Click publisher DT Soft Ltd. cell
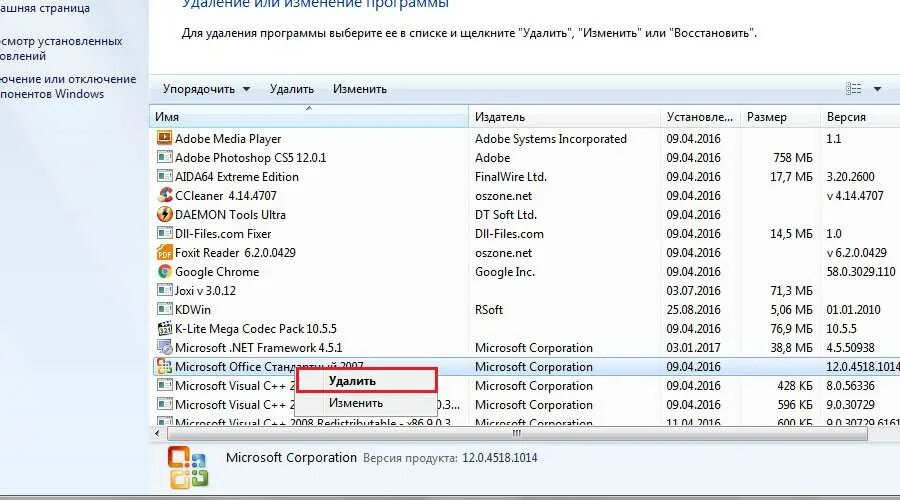The width and height of the screenshot is (900, 500). (506, 215)
